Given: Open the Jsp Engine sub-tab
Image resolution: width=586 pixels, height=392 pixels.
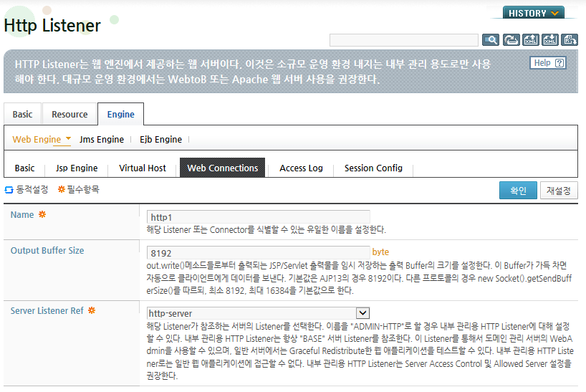Looking at the screenshot, I should coord(77,168).
